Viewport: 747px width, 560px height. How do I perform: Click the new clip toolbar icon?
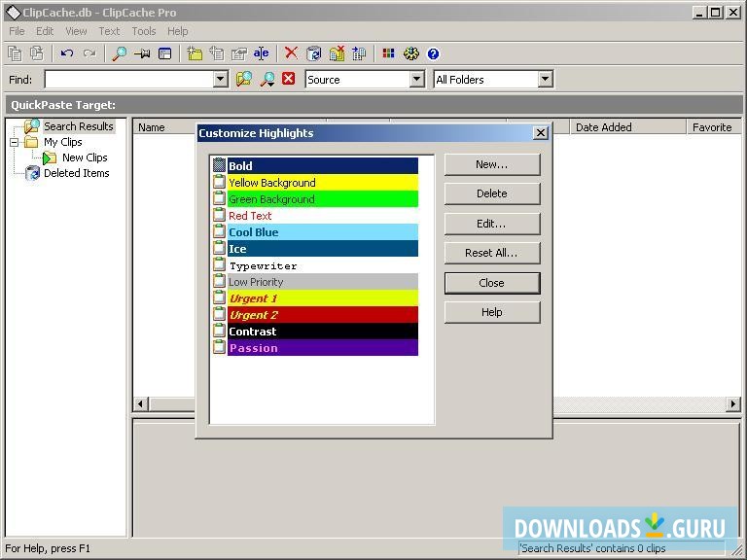(x=217, y=53)
